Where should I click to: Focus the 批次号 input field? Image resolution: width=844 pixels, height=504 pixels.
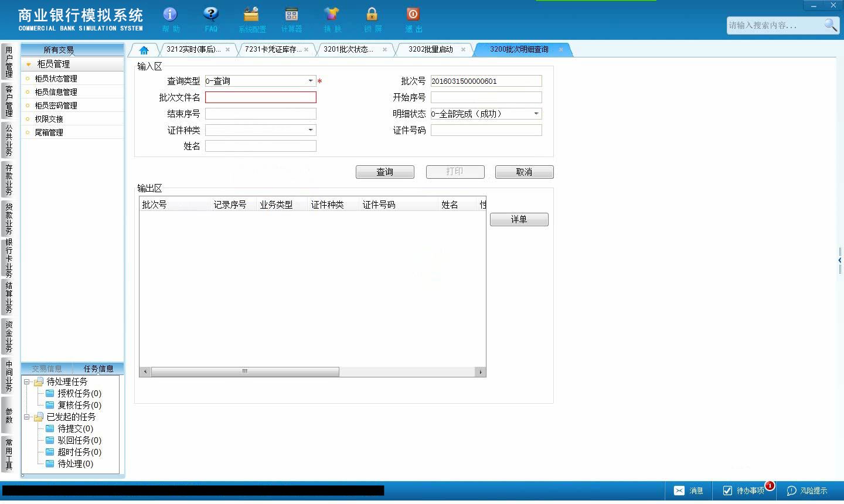click(486, 81)
